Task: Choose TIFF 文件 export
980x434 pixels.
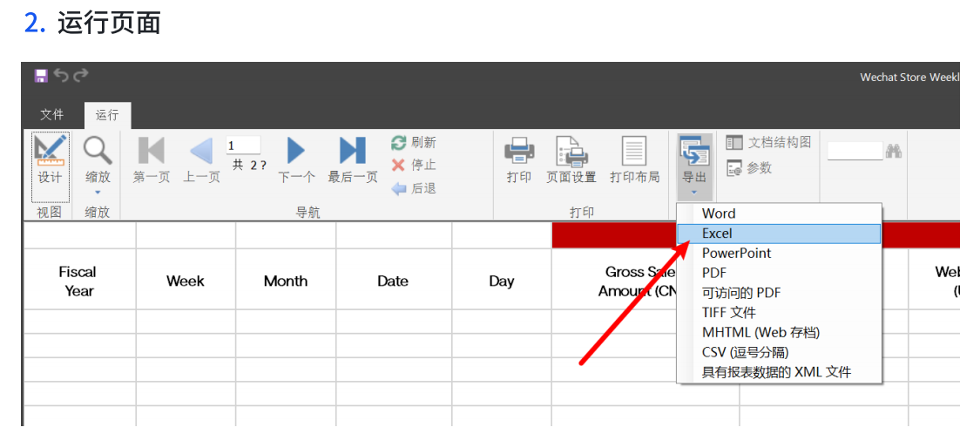Action: tap(780, 313)
